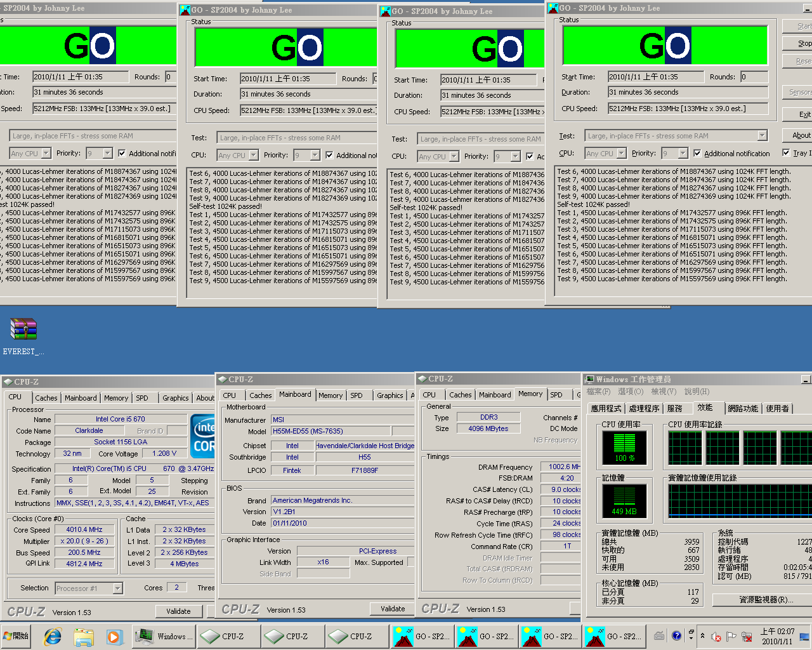Image resolution: width=812 pixels, height=650 pixels.
Task: Click the title bar icon of rightmost SP2004 window
Action: click(553, 8)
